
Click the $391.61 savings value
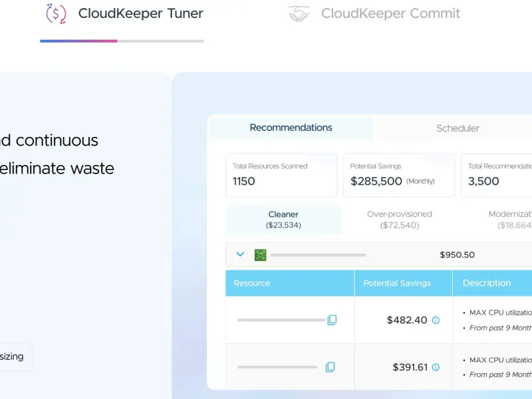[410, 367]
